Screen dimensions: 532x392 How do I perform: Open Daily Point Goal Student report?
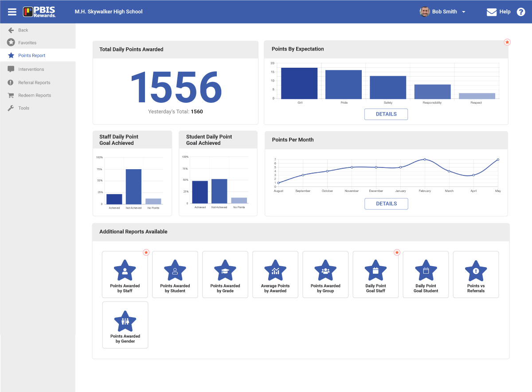426,274
